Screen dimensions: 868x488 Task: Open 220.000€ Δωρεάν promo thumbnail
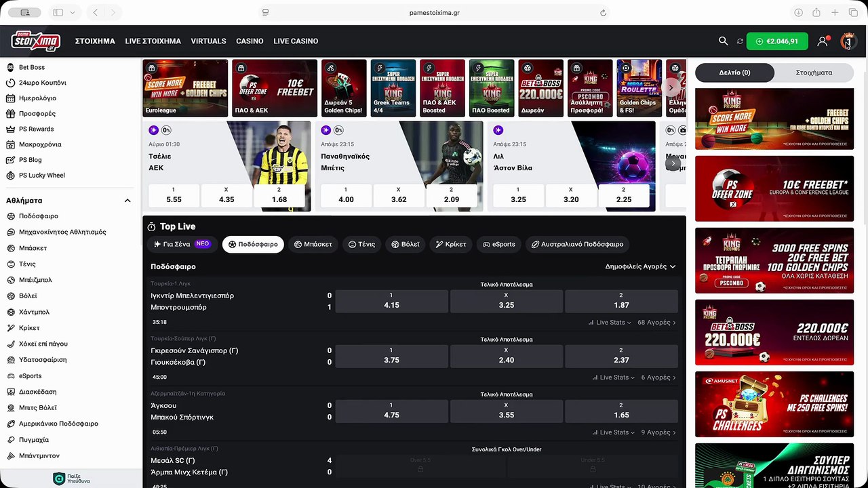(x=541, y=88)
